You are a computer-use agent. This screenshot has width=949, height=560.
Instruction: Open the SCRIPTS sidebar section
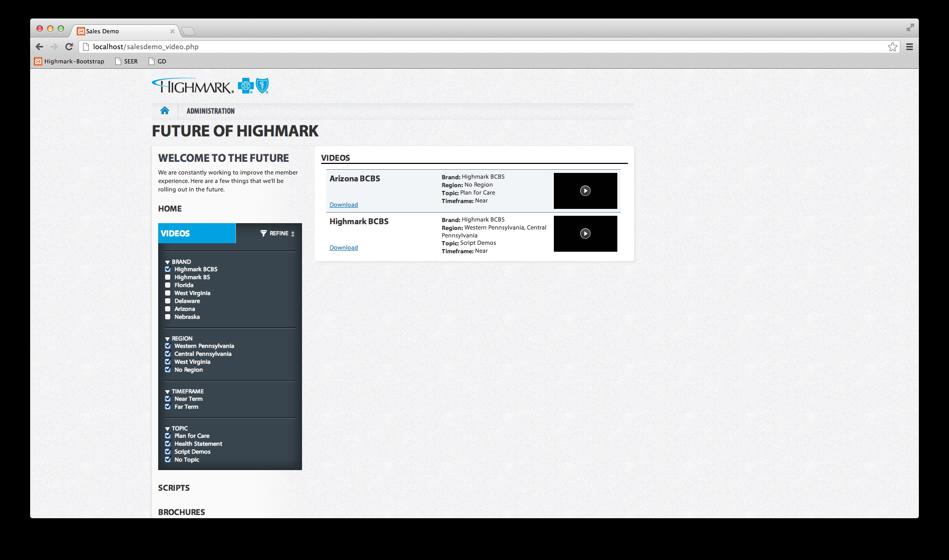(x=174, y=488)
